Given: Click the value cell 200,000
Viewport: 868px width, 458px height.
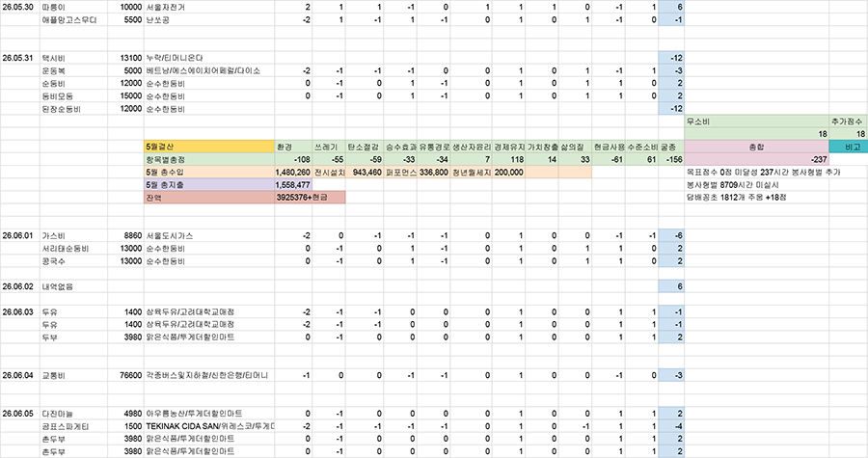Looking at the screenshot, I should coord(508,172).
